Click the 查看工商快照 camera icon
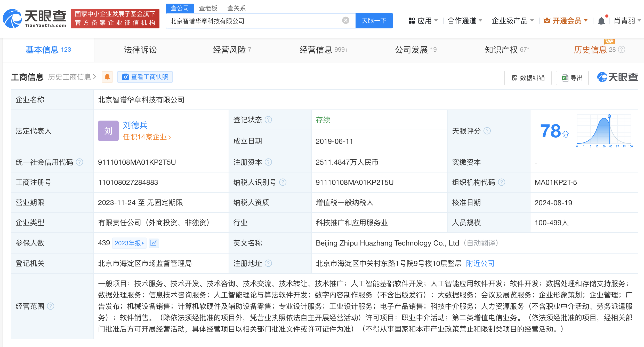 126,77
